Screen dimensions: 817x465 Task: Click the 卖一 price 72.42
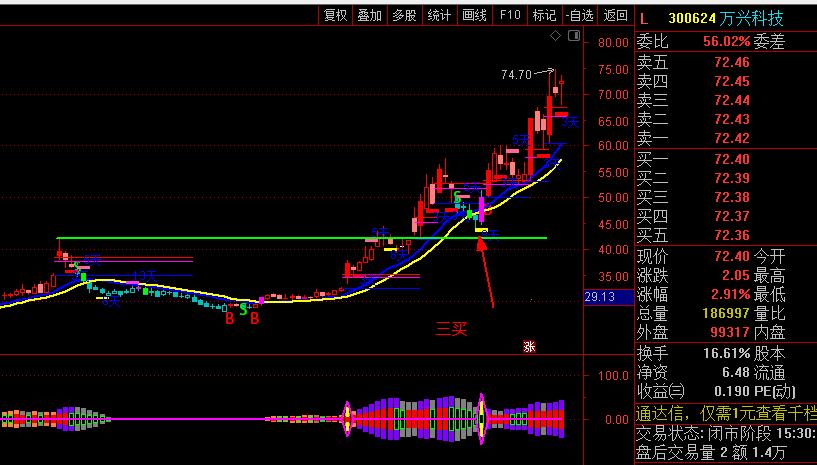click(732, 139)
